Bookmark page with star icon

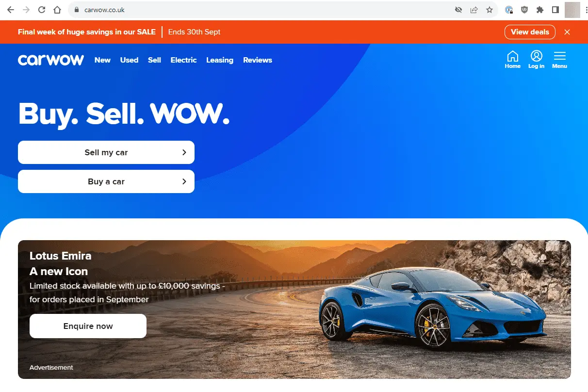[490, 10]
